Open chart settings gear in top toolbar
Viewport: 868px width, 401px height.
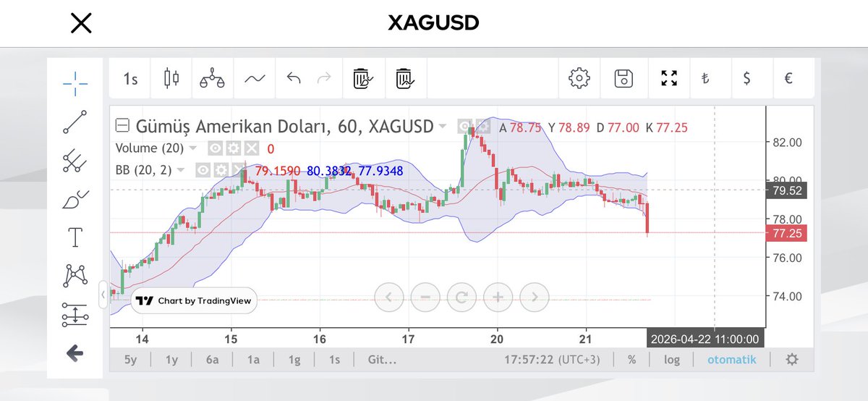point(579,78)
